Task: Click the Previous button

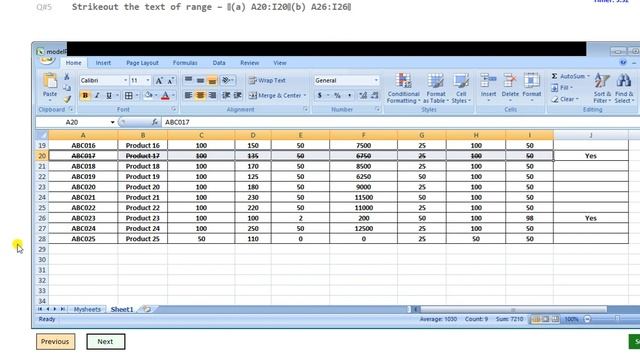Action: pos(55,342)
